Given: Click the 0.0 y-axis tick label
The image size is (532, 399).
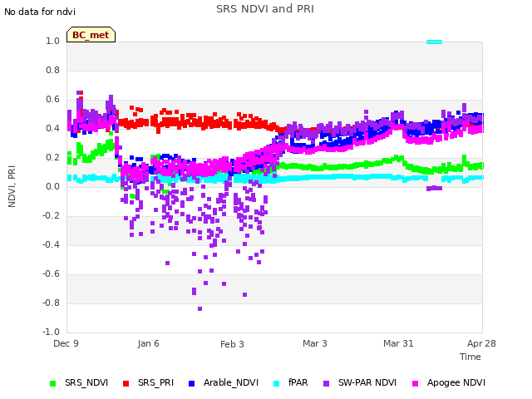Looking at the screenshot, I should click(52, 186).
